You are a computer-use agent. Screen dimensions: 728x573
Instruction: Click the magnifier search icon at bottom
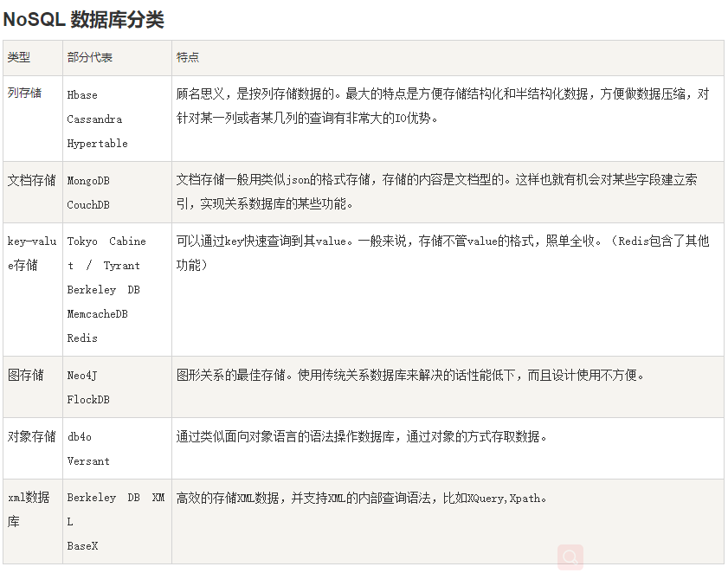coord(570,557)
